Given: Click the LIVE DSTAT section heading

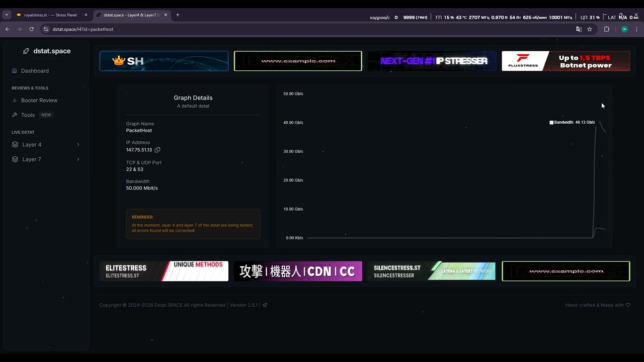Looking at the screenshot, I should (x=23, y=132).
